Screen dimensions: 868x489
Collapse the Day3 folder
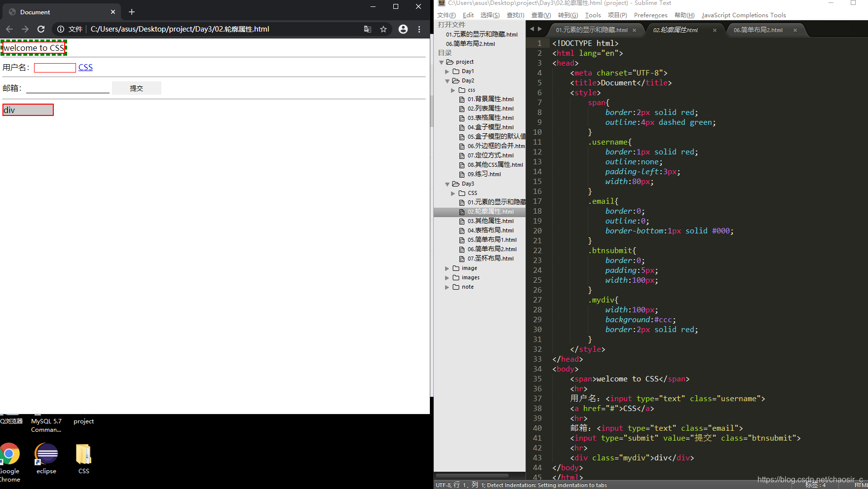click(x=447, y=184)
